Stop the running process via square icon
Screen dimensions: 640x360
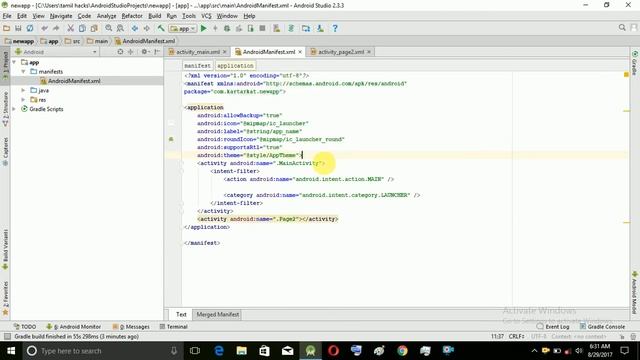pos(262,28)
